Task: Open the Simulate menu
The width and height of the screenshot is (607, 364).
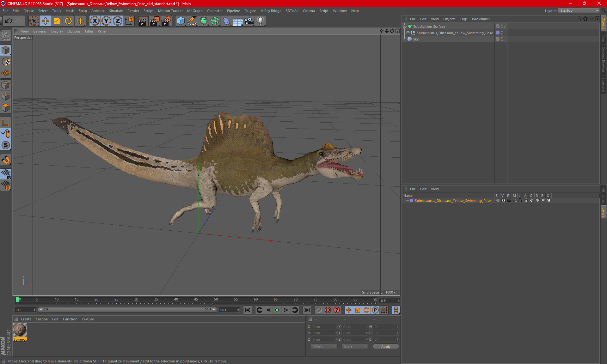Action: pos(116,11)
